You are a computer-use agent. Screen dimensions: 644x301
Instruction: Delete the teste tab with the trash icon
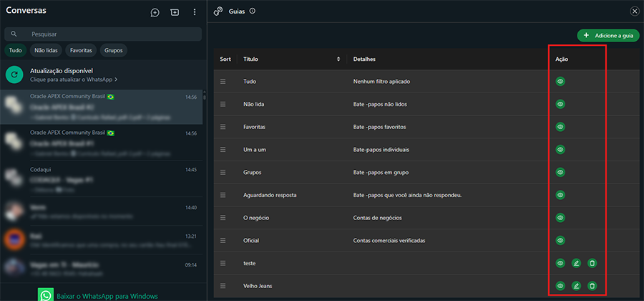pyautogui.click(x=592, y=263)
